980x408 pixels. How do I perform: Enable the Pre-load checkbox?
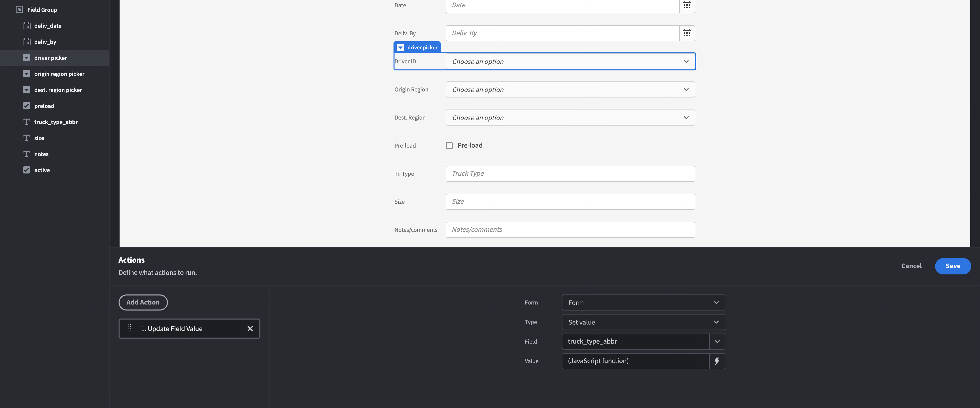[449, 145]
